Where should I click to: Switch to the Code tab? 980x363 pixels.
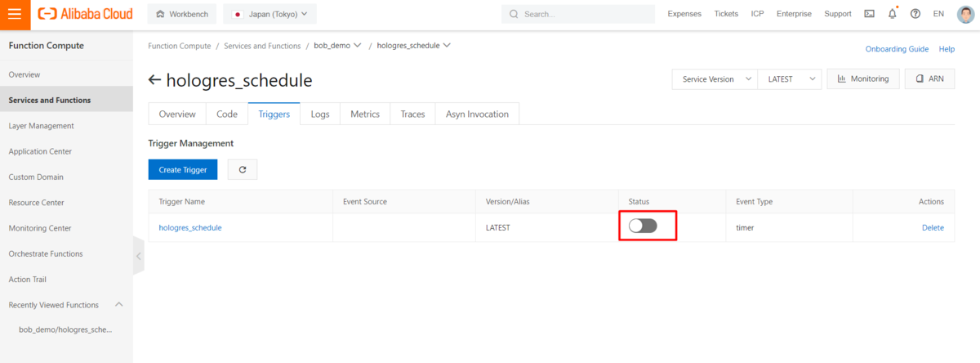click(227, 114)
